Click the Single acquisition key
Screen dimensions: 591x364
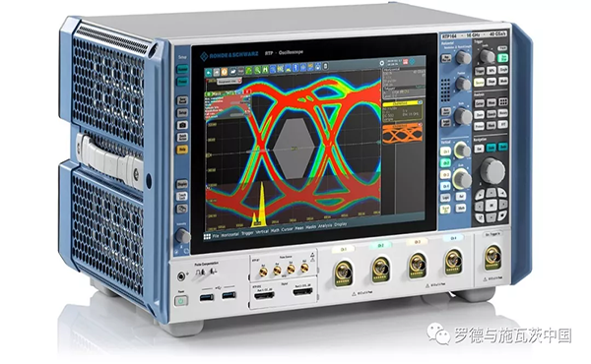click(x=503, y=70)
